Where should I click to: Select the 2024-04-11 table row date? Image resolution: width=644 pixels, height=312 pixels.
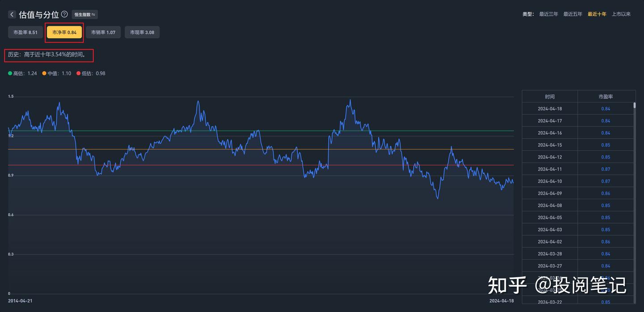pyautogui.click(x=550, y=169)
